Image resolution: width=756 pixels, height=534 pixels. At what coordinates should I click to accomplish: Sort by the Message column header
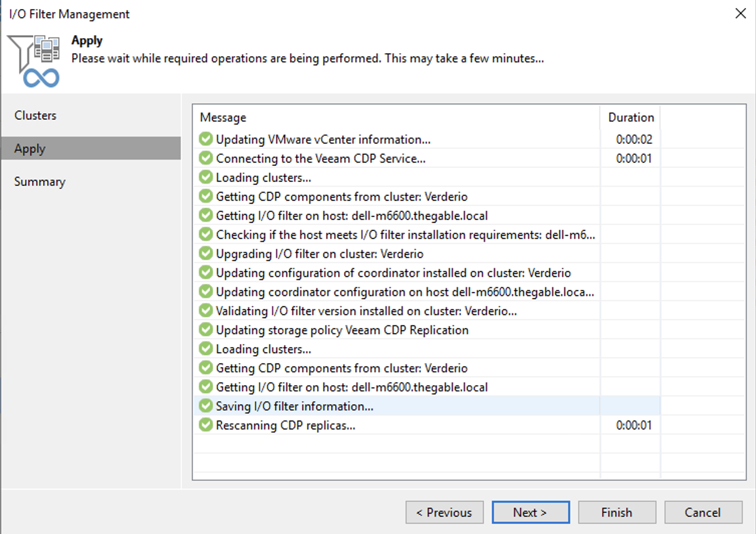pos(397,117)
